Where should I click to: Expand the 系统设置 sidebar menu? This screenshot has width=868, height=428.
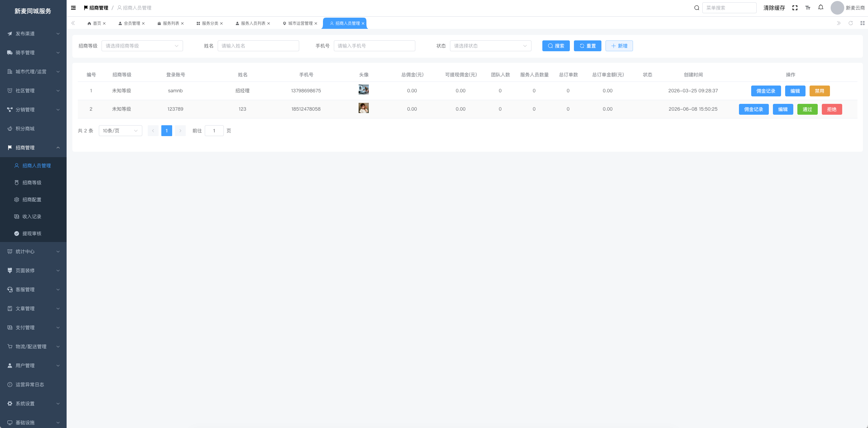pos(33,404)
